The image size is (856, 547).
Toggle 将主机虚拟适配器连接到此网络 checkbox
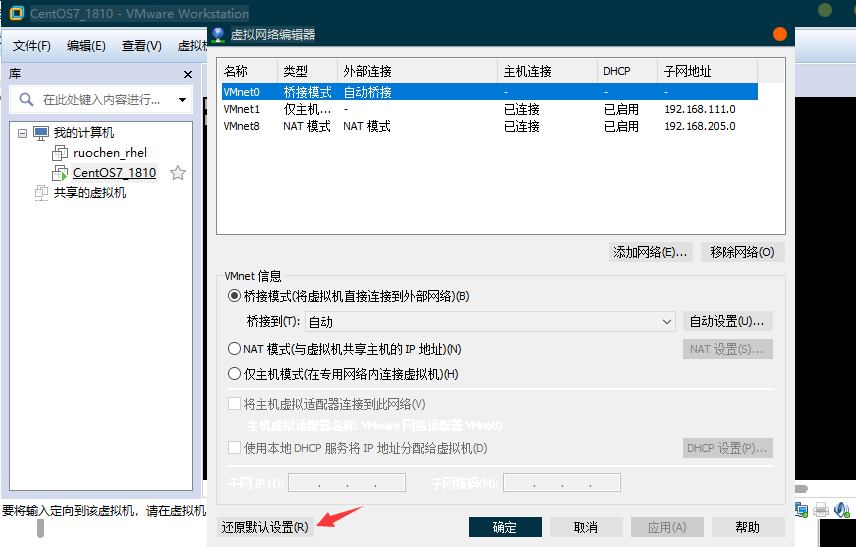234,403
